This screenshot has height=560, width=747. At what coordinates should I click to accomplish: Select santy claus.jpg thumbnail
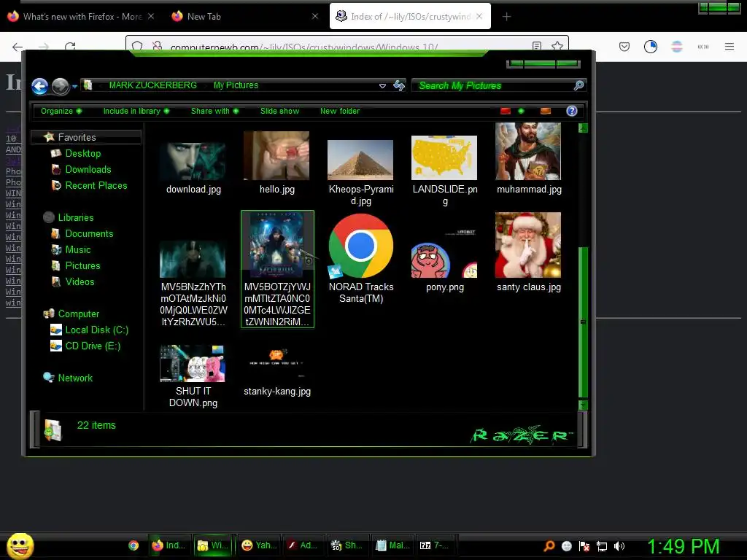pos(528,245)
